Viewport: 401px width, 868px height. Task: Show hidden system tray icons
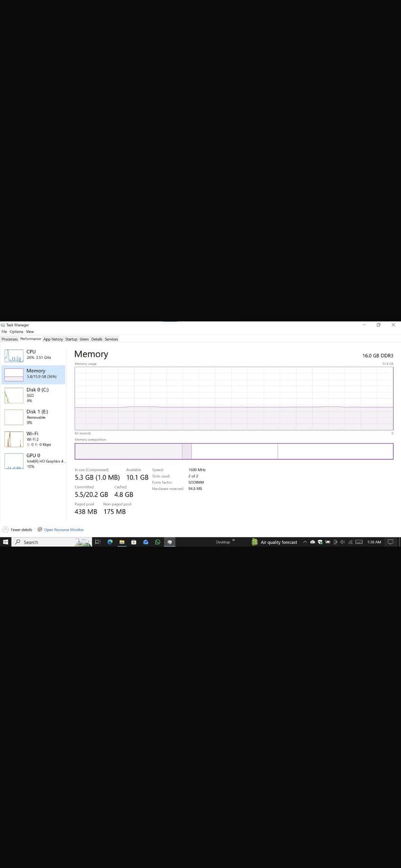[x=305, y=542]
